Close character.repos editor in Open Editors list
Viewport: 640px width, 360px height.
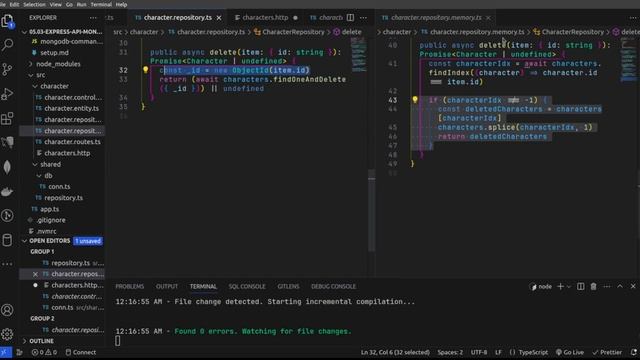point(35,274)
